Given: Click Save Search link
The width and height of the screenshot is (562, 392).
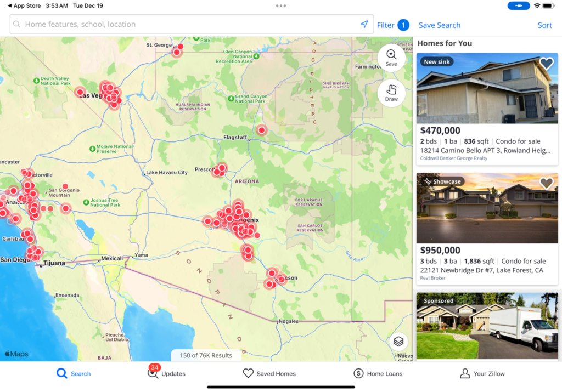Looking at the screenshot, I should coord(440,25).
